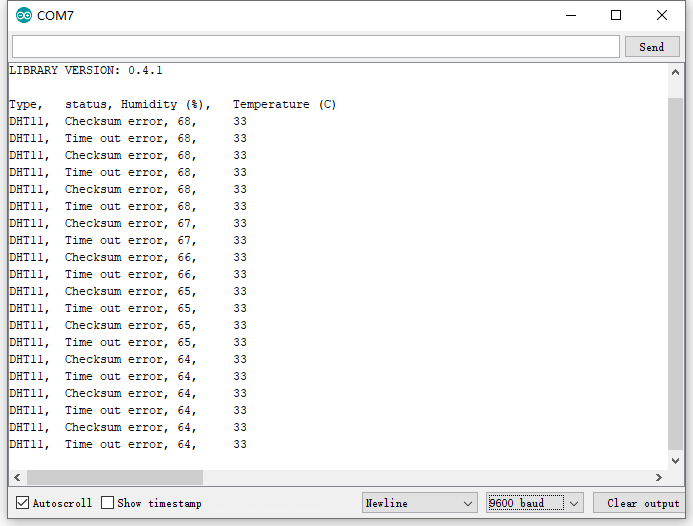The image size is (693, 526).
Task: Click the vertical scrollbar down arrow
Action: pos(675,461)
